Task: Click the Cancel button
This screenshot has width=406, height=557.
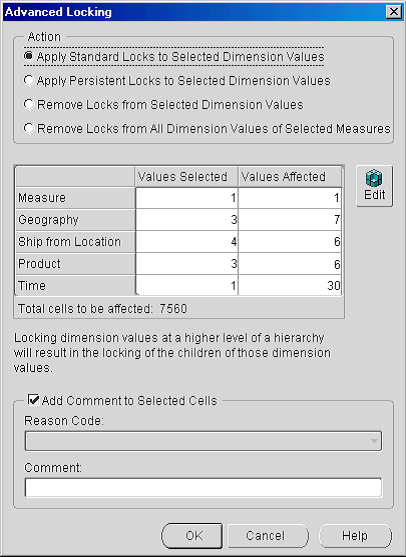Action: [268, 535]
